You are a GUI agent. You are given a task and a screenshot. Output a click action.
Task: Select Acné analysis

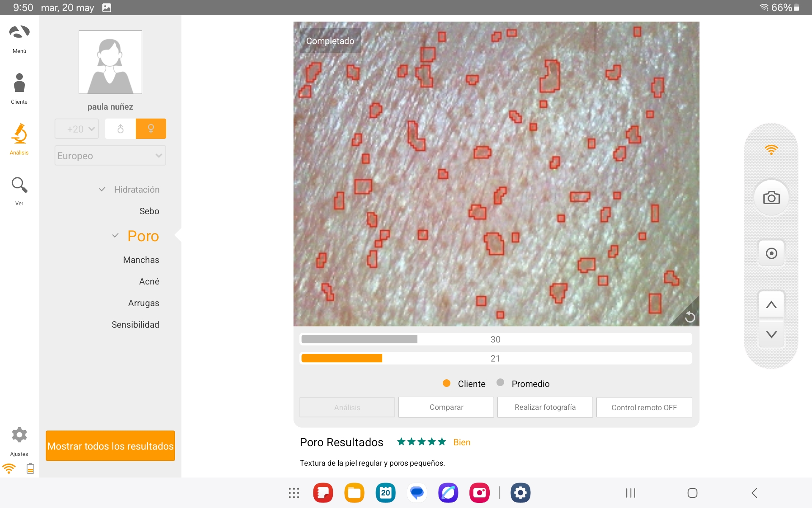click(149, 281)
